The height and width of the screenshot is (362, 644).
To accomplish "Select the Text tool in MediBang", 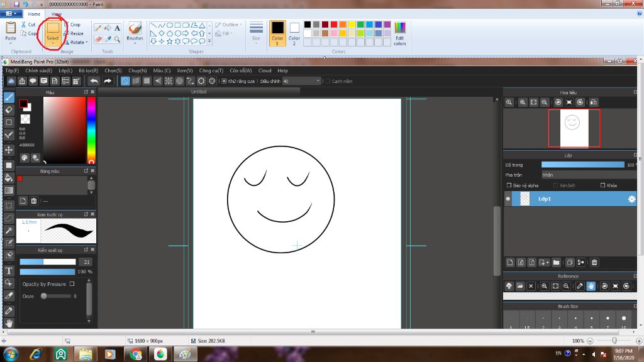I will tap(9, 270).
